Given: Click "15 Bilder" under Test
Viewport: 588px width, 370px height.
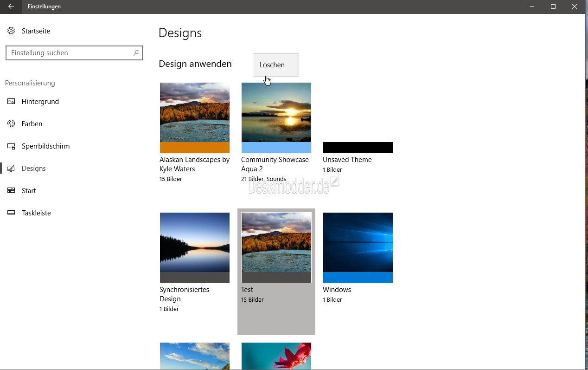Looking at the screenshot, I should (x=252, y=300).
